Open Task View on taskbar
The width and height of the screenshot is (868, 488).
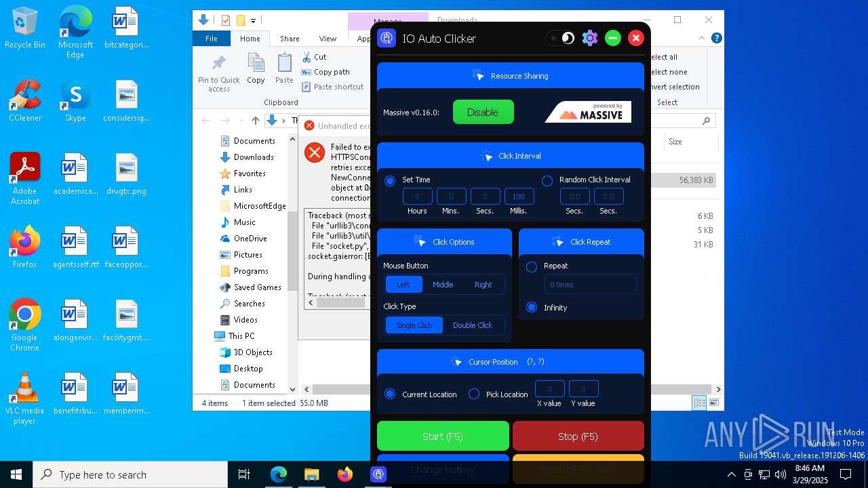tap(244, 474)
